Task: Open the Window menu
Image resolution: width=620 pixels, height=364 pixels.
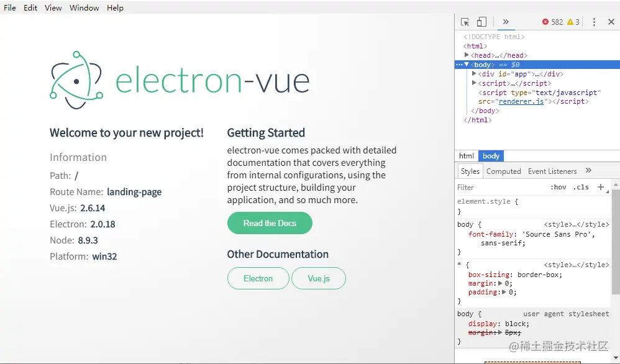Action: [x=84, y=8]
